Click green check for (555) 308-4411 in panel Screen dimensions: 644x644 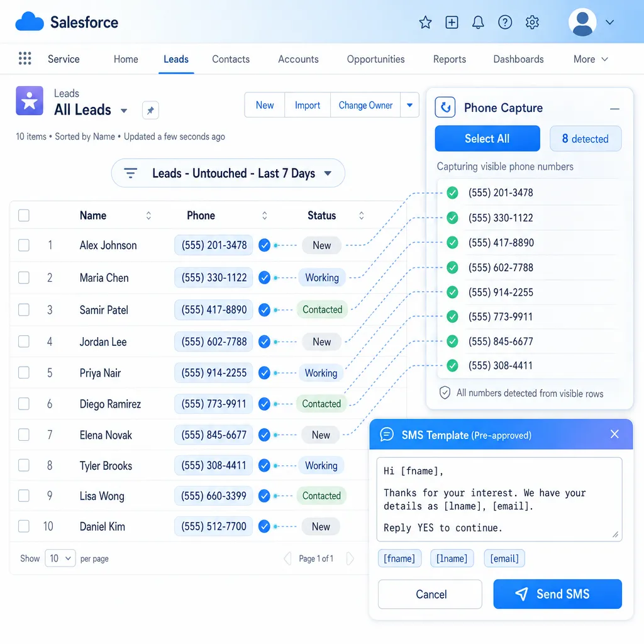point(452,365)
